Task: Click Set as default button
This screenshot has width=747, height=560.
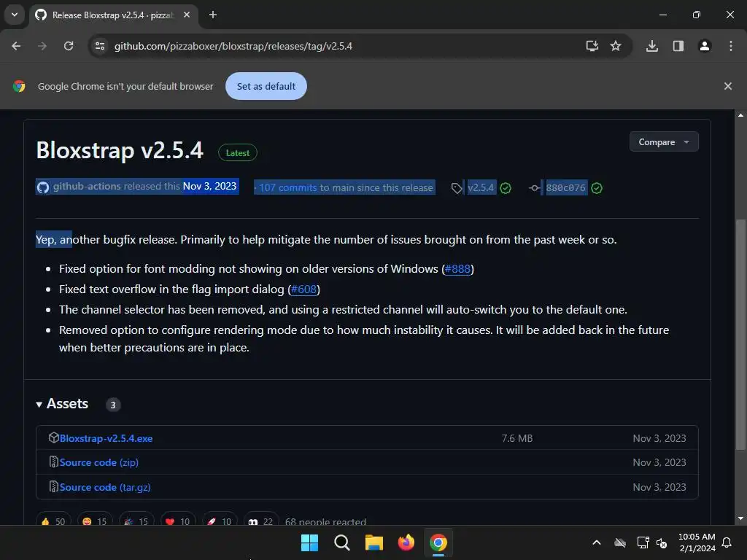Action: (x=266, y=86)
